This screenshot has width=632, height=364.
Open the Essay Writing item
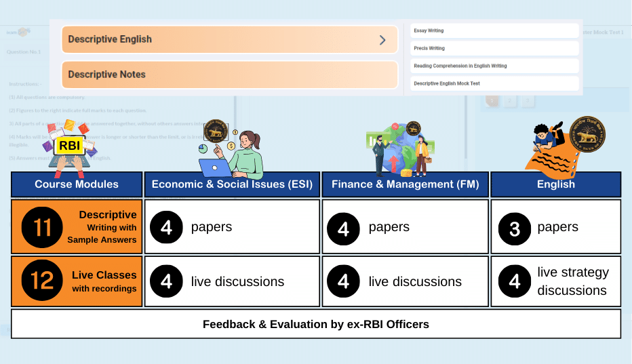click(x=494, y=31)
